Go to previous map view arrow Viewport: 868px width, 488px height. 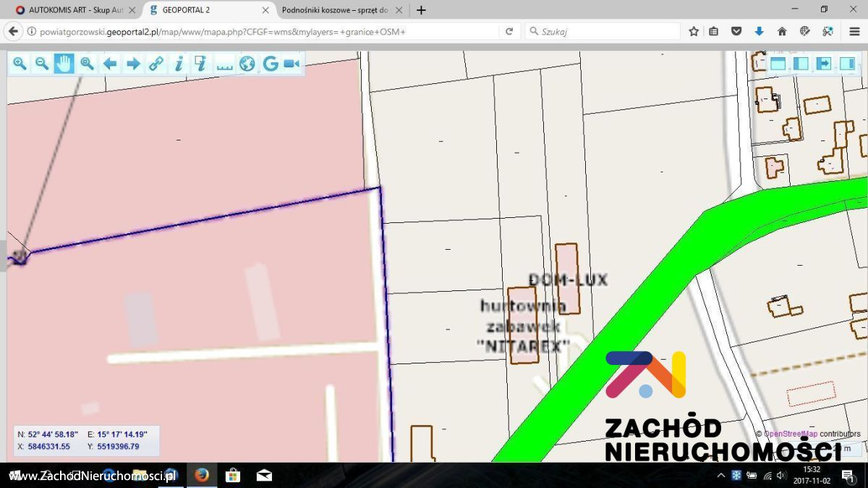tap(110, 64)
